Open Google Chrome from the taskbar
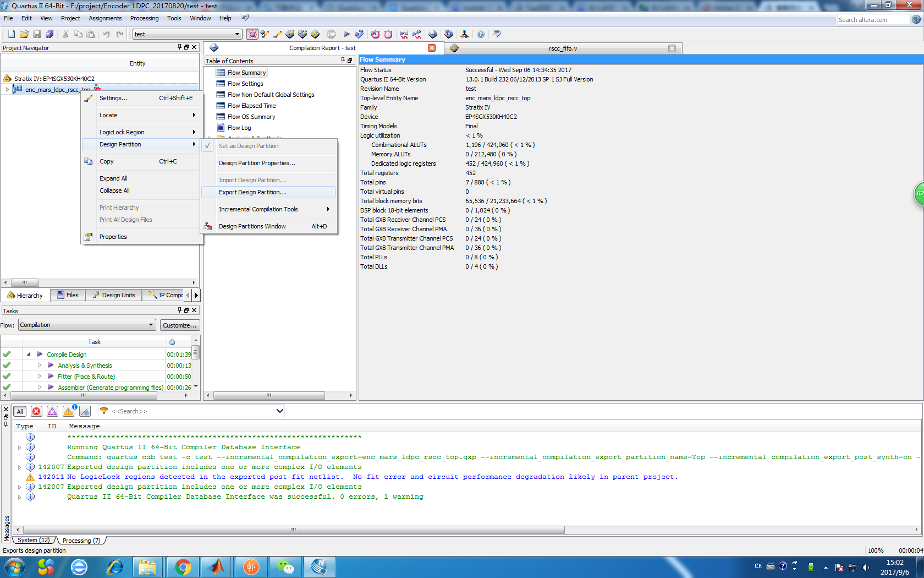This screenshot has width=924, height=578. tap(183, 567)
